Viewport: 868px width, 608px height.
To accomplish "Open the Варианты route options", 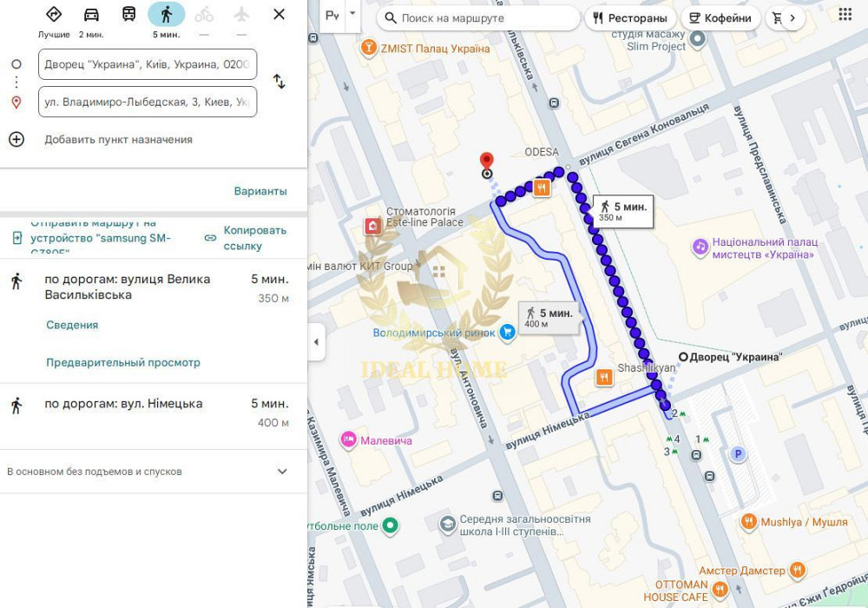I will [260, 191].
